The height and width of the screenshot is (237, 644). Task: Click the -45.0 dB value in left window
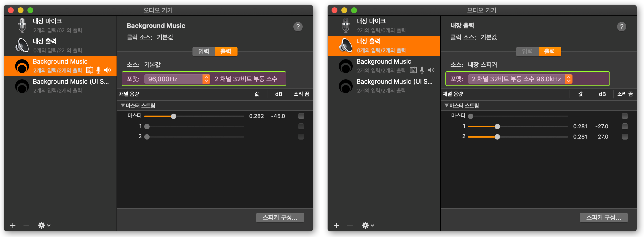pyautogui.click(x=278, y=116)
